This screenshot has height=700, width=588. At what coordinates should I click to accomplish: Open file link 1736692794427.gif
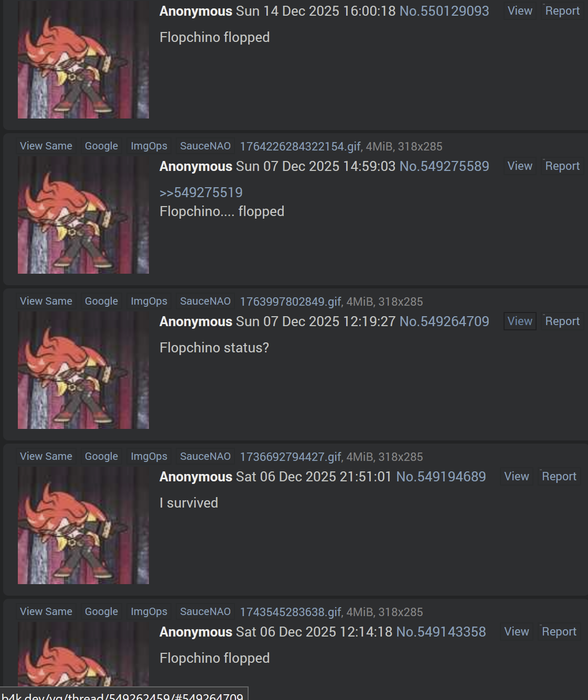click(x=291, y=457)
